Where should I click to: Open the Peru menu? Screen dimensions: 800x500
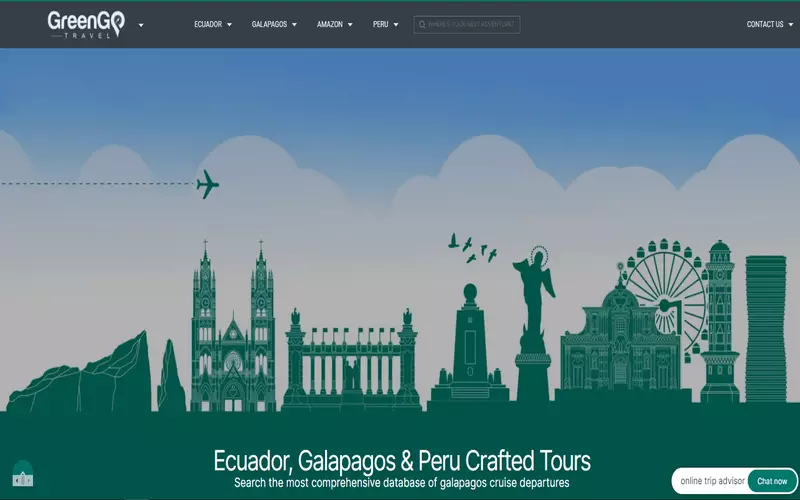[x=380, y=24]
